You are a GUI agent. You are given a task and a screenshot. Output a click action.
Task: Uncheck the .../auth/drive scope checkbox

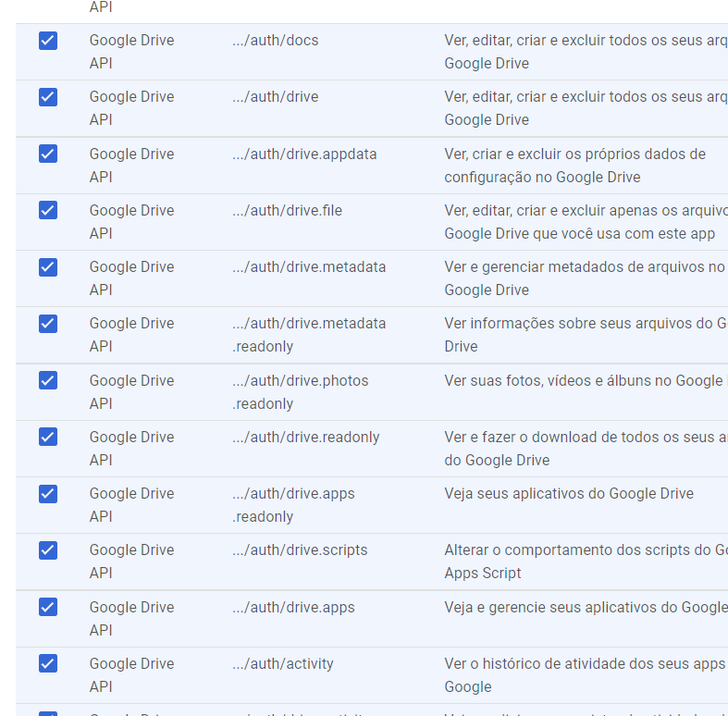[48, 97]
